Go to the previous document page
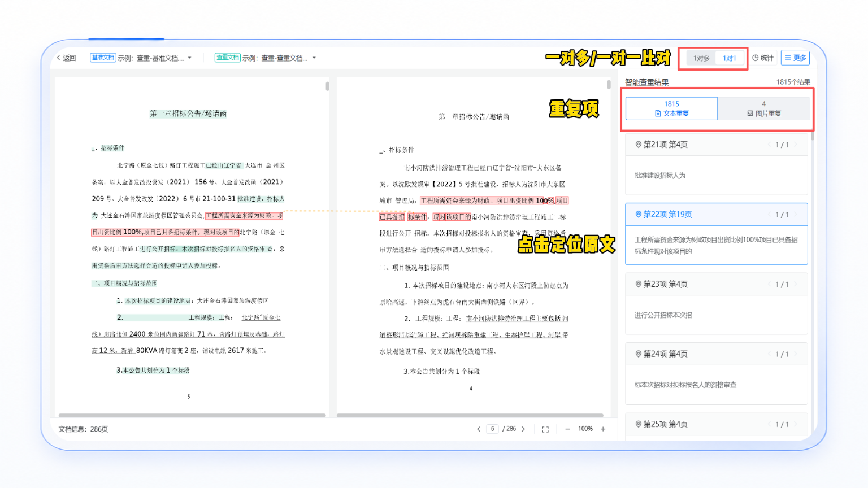The image size is (868, 488). click(x=479, y=429)
